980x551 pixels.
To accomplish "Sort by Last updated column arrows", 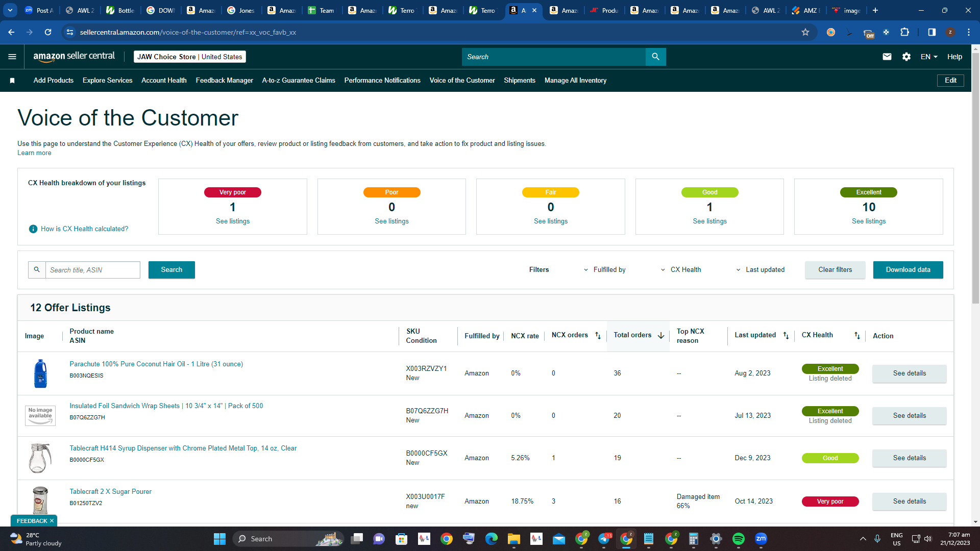I will 786,336.
